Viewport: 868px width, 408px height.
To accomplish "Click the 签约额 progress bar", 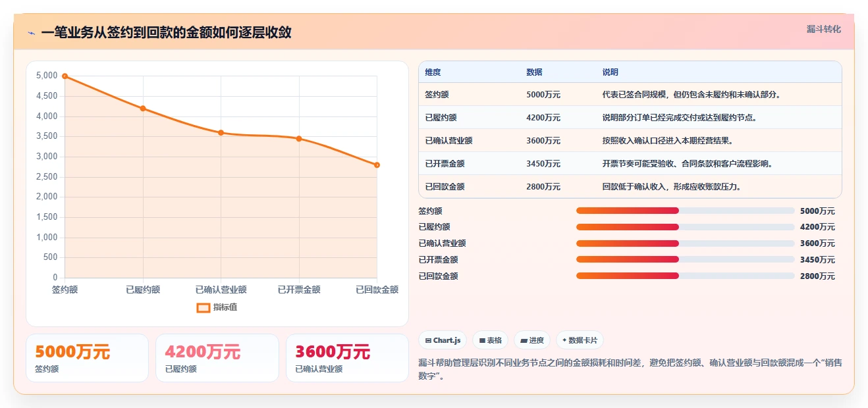I will (x=685, y=211).
